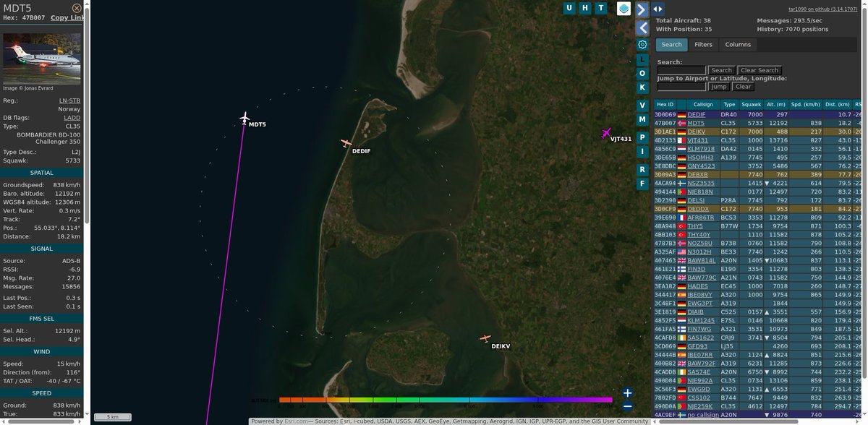Viewport: 868px width, 425px height.
Task: Open the Esri.com attribution link
Action: 296,421
